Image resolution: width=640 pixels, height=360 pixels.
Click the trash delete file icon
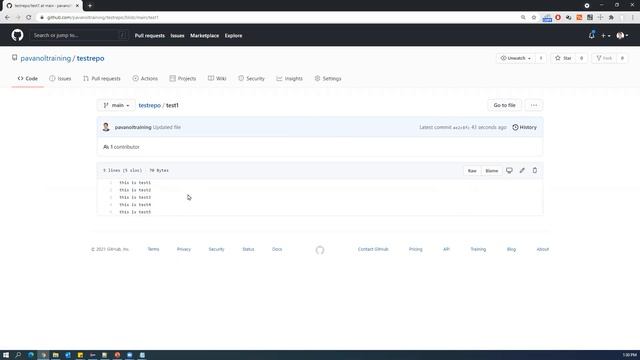tap(535, 170)
